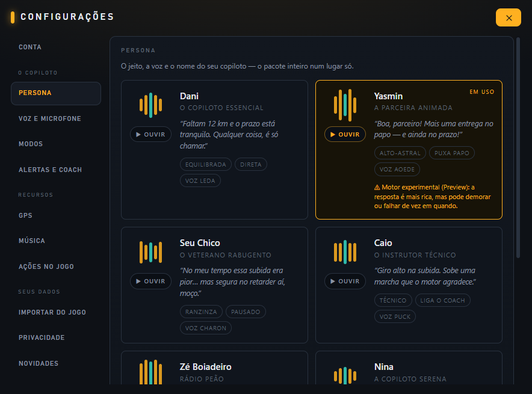
Task: Click the VOZ CHARON tag
Action: 206,328
